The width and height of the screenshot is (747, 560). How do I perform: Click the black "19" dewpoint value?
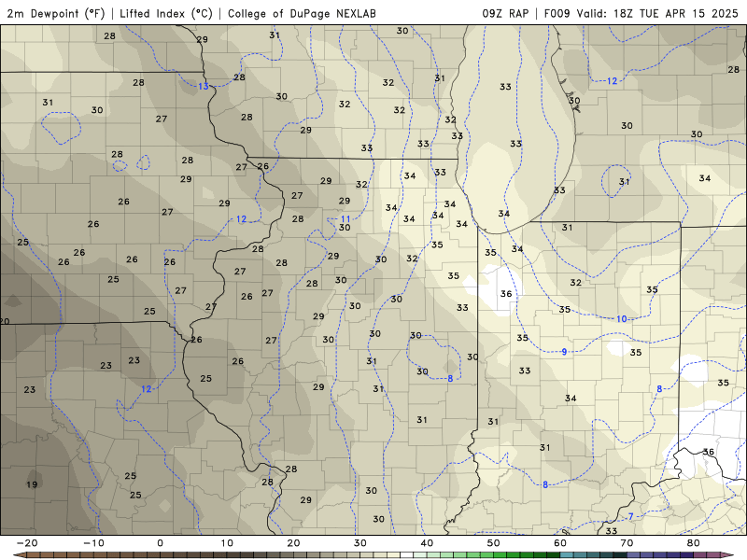[x=32, y=484]
